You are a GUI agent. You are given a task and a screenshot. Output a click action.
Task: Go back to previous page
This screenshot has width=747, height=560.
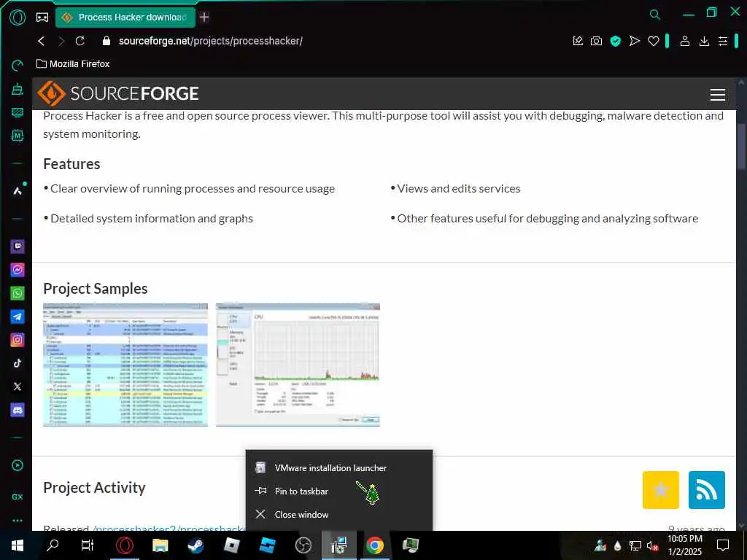point(42,41)
